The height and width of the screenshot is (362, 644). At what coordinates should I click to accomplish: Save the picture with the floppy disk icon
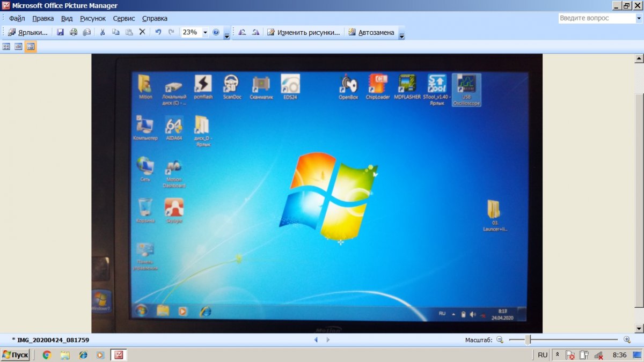[x=60, y=32]
